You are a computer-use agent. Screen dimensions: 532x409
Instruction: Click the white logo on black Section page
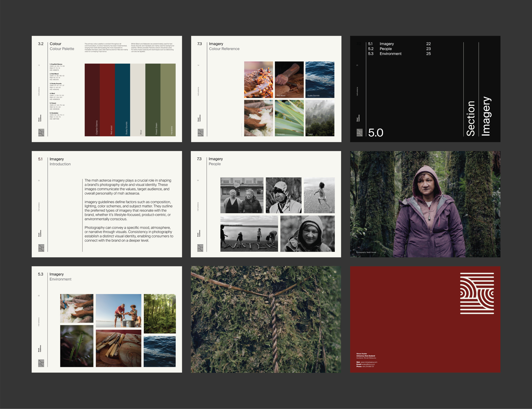[x=359, y=132]
